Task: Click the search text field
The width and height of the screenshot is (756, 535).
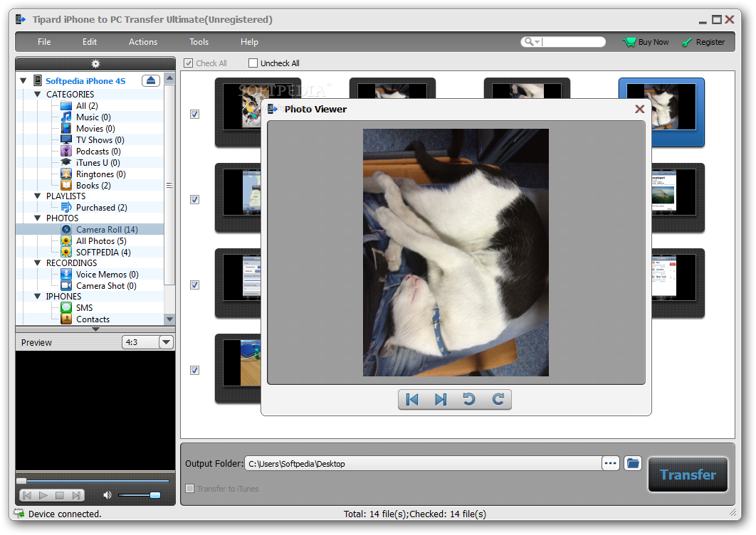Action: 572,42
